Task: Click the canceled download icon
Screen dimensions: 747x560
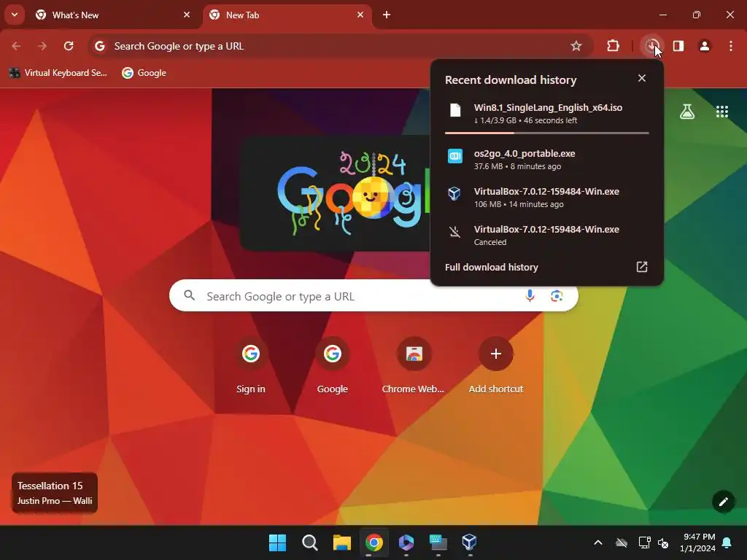Action: (x=455, y=232)
